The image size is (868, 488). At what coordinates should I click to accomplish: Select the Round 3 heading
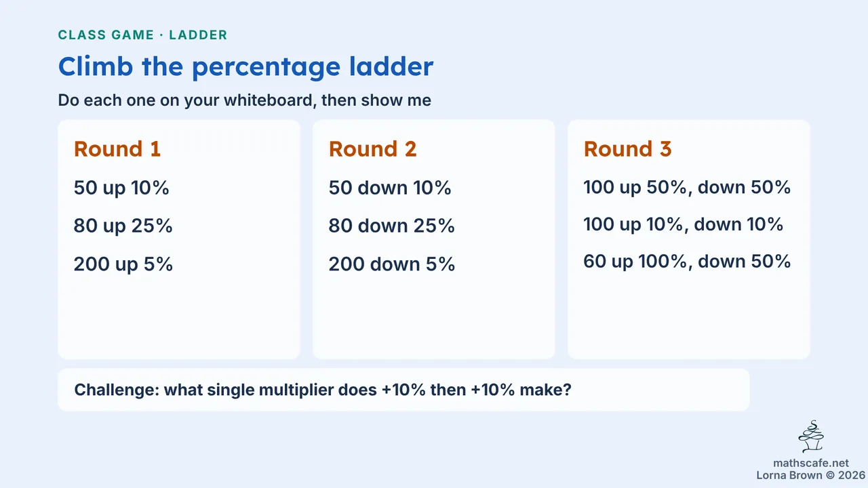tap(627, 149)
